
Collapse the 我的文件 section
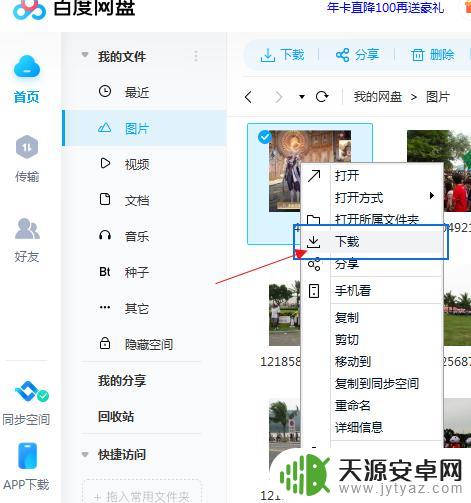(85, 54)
